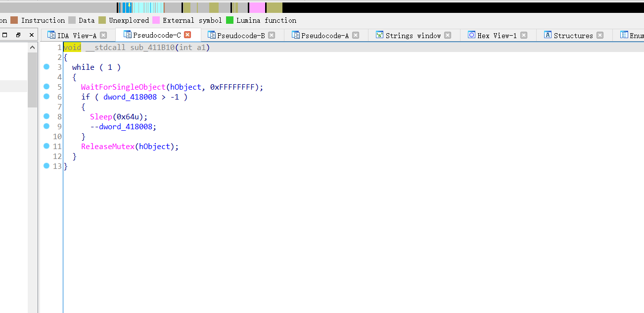The width and height of the screenshot is (644, 313).
Task: Toggle the blue dot beside line 13
Action: click(x=46, y=166)
